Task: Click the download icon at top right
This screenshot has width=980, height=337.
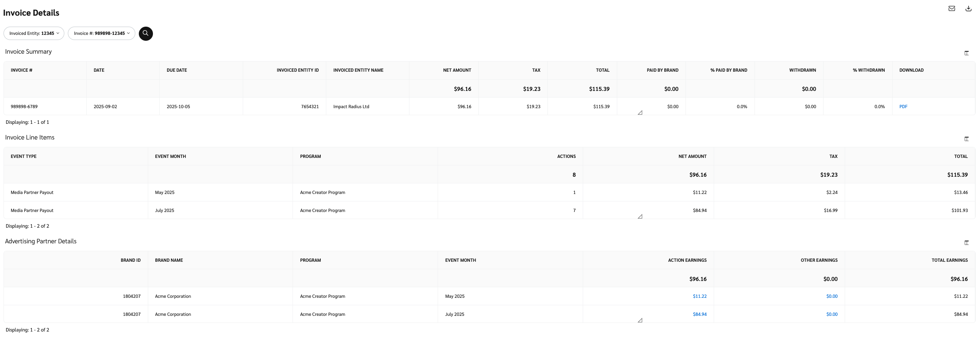Action: click(x=968, y=9)
